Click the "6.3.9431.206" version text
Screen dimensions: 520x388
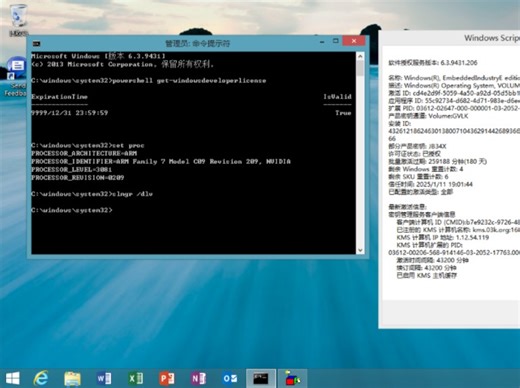click(x=459, y=63)
